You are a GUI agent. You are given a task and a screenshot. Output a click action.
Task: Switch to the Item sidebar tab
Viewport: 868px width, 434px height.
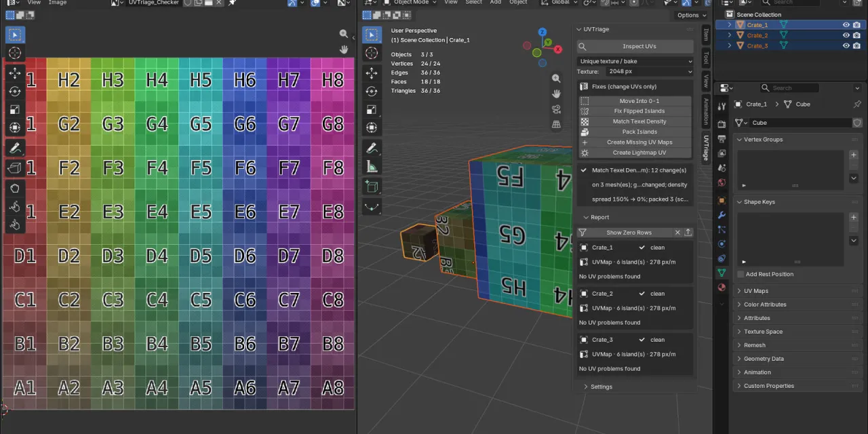705,35
